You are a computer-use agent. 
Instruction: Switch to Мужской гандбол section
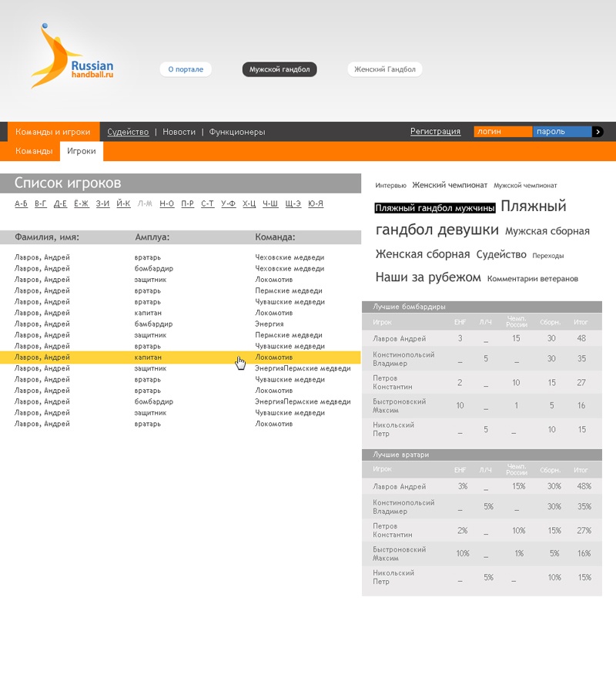click(280, 69)
